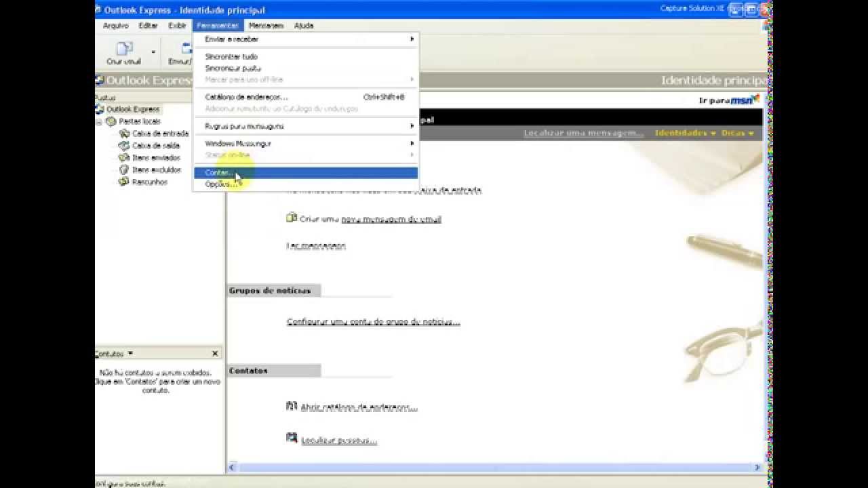This screenshot has height=488, width=868.
Task: Click the Contatos section heading
Action: [x=248, y=371]
